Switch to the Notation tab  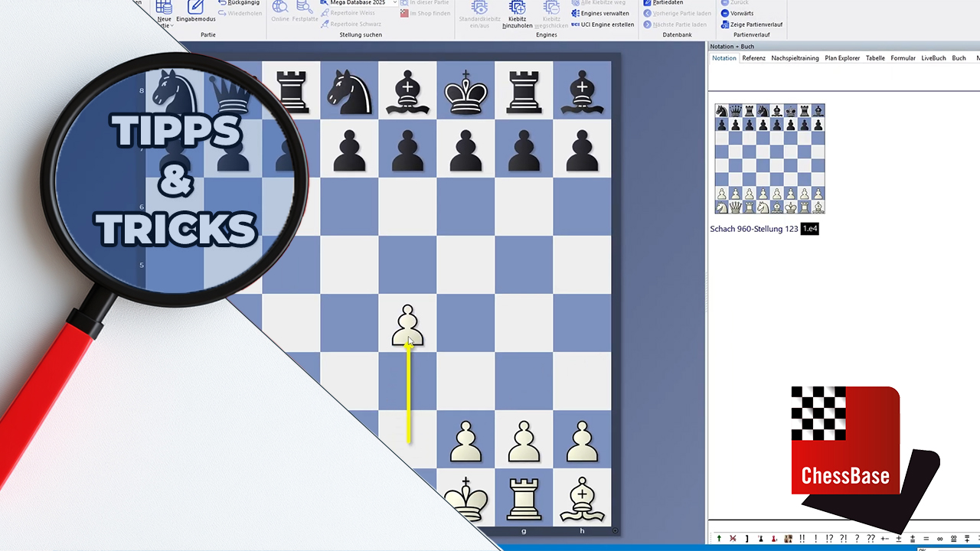coord(724,58)
